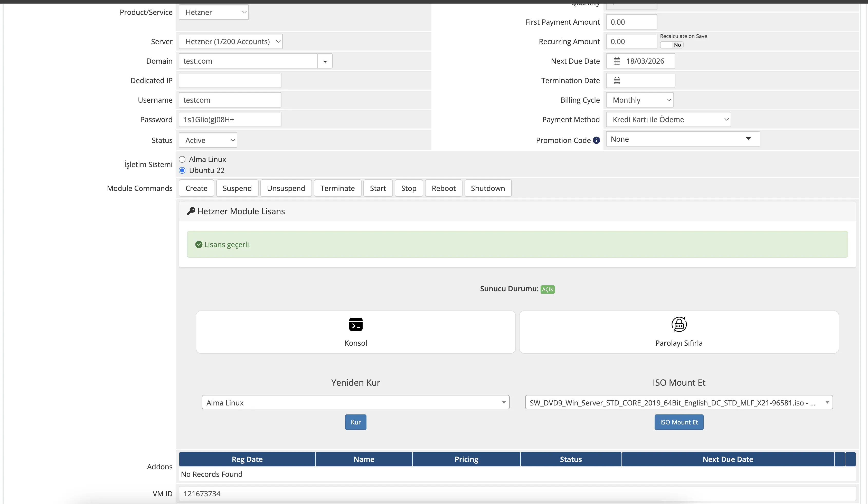Click the Suspend module command
This screenshot has height=504, width=868.
tap(237, 188)
